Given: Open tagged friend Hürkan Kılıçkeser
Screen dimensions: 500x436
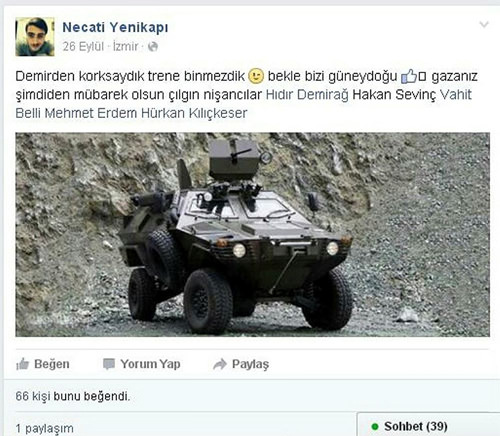Looking at the screenshot, I should pos(194,113).
